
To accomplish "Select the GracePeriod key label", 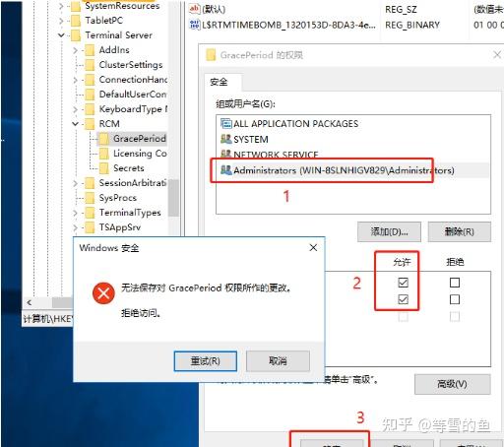I will [x=140, y=139].
